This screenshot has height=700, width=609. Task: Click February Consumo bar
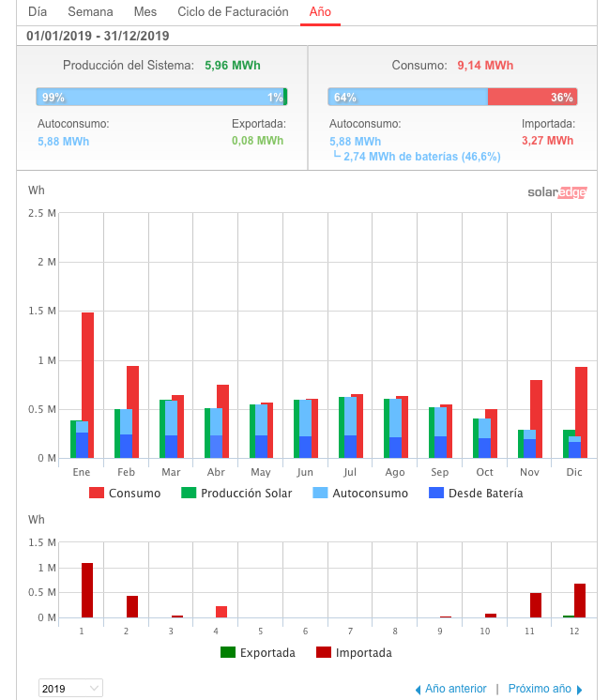132,412
